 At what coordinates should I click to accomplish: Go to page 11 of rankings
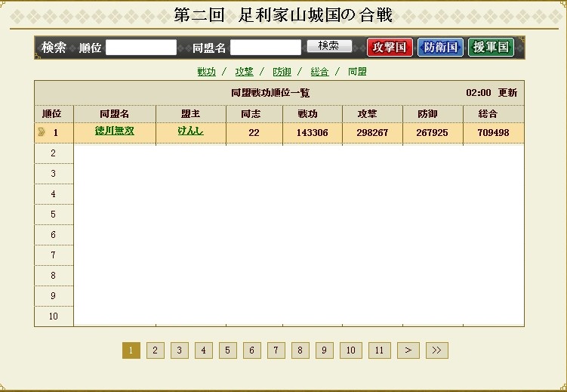(379, 350)
